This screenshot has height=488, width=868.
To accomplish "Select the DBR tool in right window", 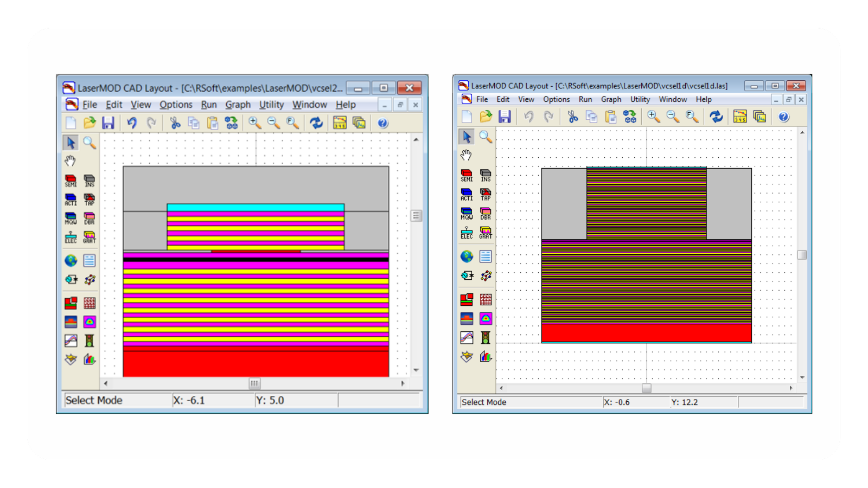I will tap(486, 214).
